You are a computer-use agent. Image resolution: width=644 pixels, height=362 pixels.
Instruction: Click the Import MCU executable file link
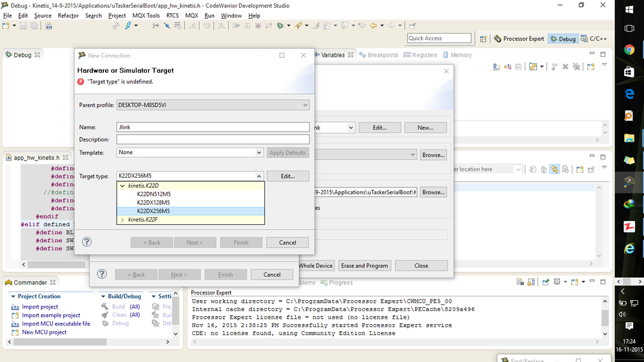pyautogui.click(x=56, y=324)
